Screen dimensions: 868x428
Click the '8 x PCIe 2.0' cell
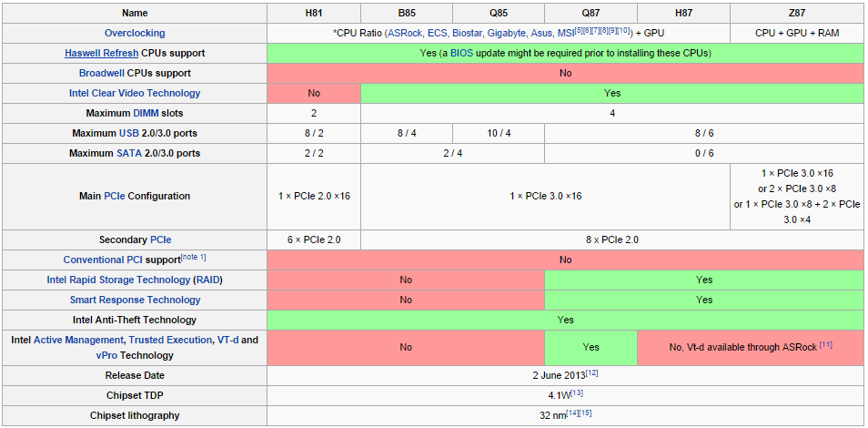click(x=613, y=239)
